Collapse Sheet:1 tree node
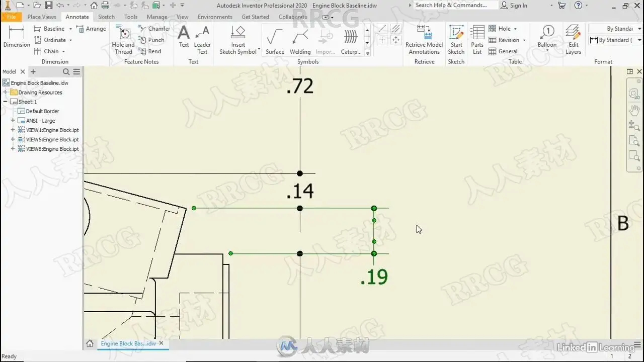Viewport: 644px width, 362px height. pyautogui.click(x=6, y=102)
